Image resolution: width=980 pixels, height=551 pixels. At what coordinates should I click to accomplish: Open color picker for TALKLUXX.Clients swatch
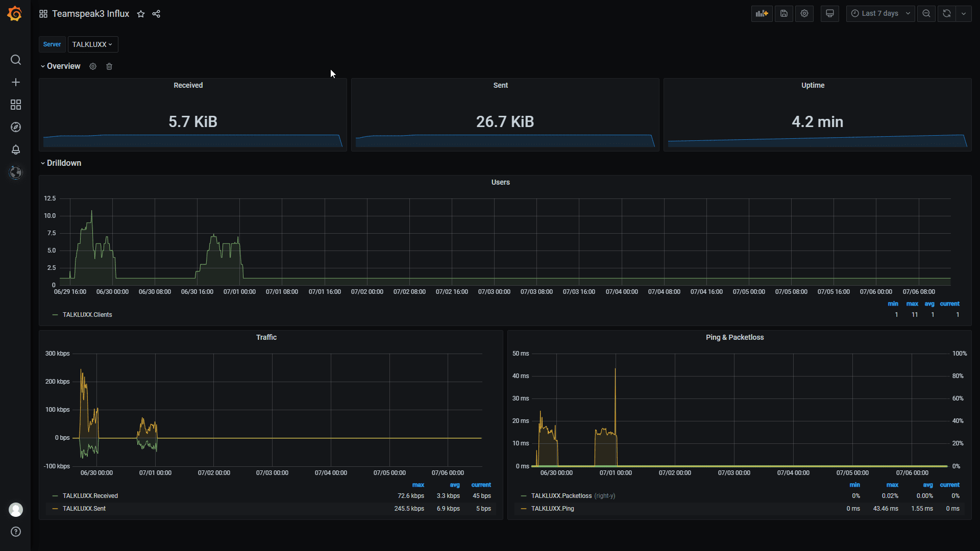[x=55, y=315]
